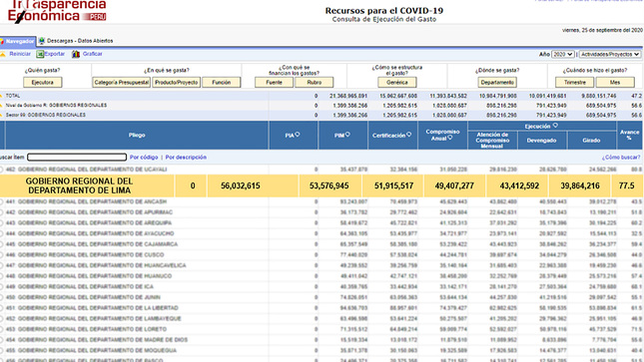The width and height of the screenshot is (644, 362).
Task: Click the Recursos para el COVID-19 title
Action: point(384,11)
